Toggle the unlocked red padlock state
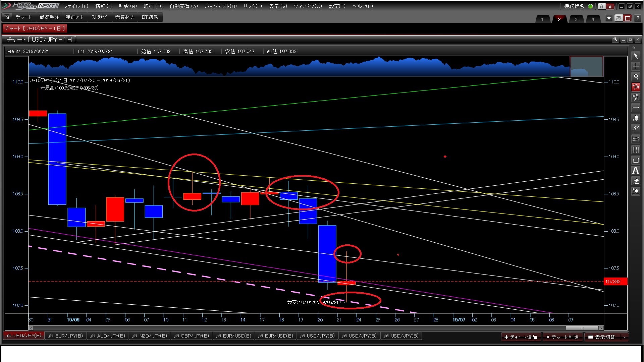Image resolution: width=644 pixels, height=362 pixels. coord(610,6)
